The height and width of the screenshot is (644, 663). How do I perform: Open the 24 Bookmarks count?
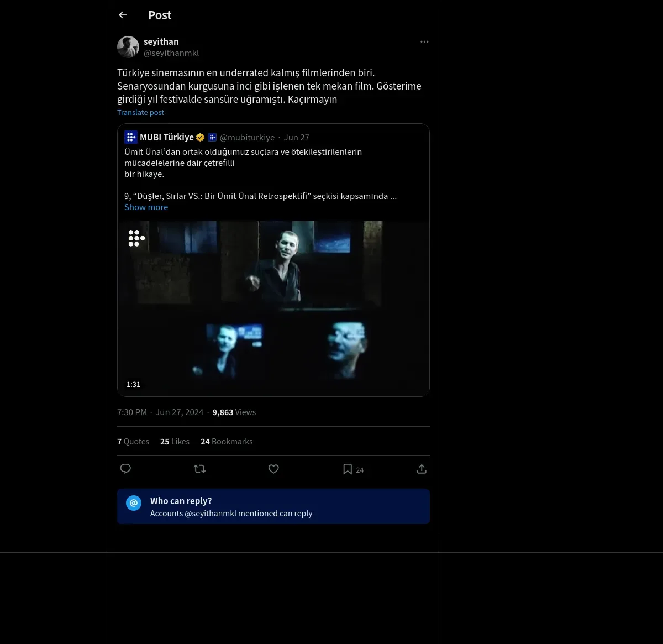[227, 442]
